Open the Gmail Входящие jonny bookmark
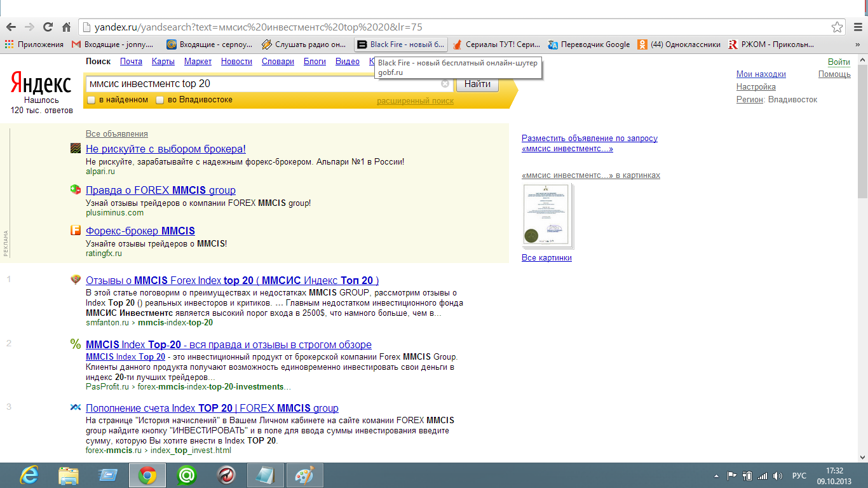 (x=112, y=44)
